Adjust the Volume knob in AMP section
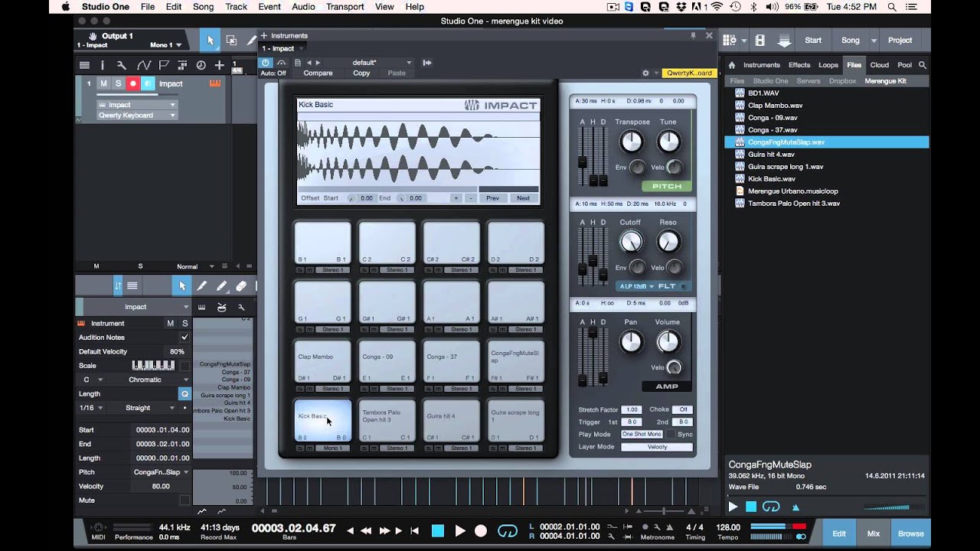Viewport: 980px width, 551px height. [x=668, y=341]
